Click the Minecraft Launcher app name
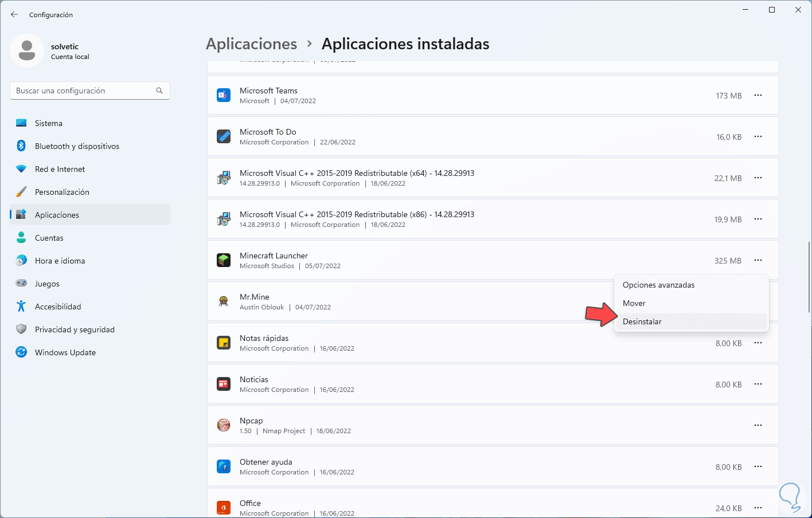Viewport: 812px width, 518px height. tap(274, 256)
